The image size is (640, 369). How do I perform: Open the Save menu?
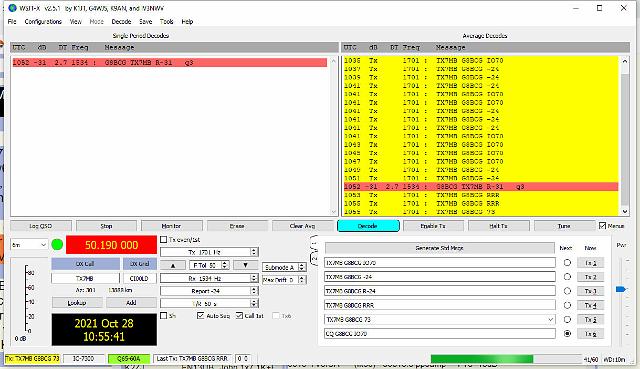(145, 22)
